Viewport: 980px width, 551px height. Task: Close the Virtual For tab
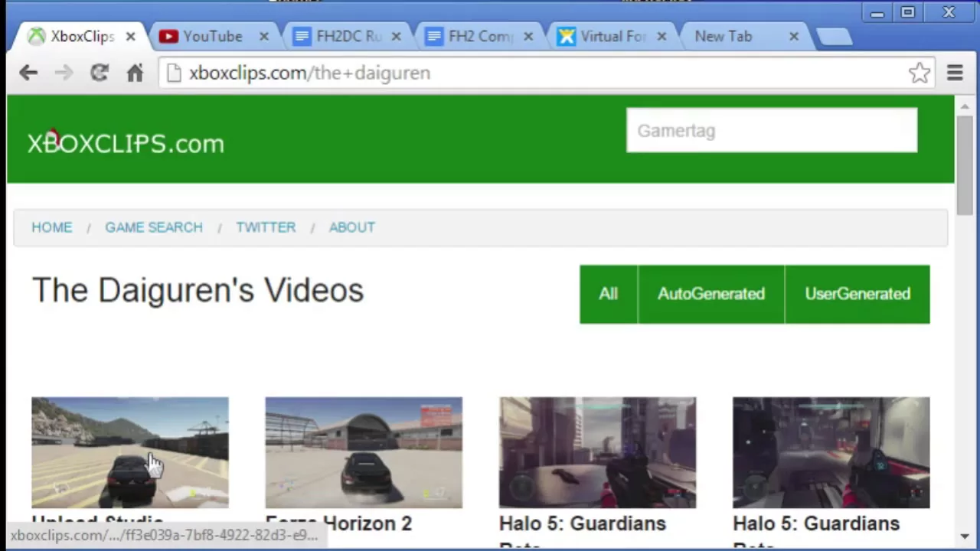pyautogui.click(x=661, y=36)
